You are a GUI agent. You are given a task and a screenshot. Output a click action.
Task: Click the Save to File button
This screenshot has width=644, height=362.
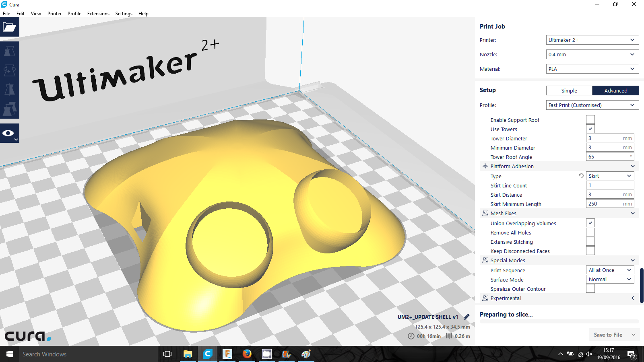[x=608, y=335]
